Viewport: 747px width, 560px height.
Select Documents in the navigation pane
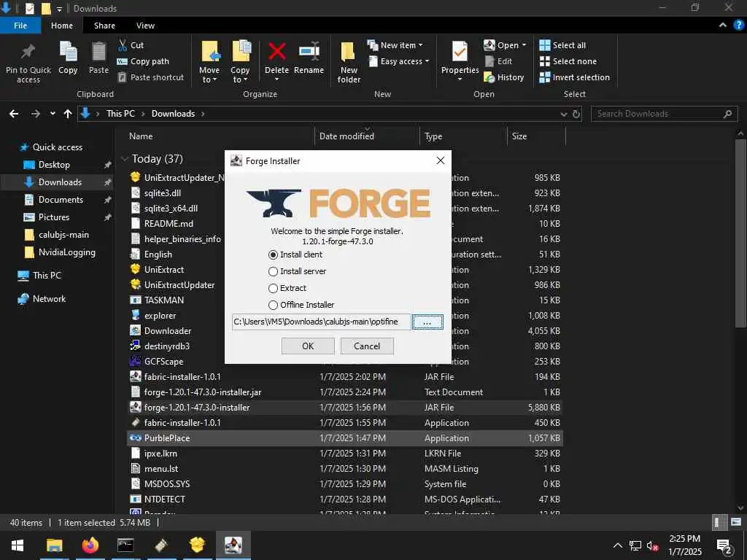[x=61, y=200]
